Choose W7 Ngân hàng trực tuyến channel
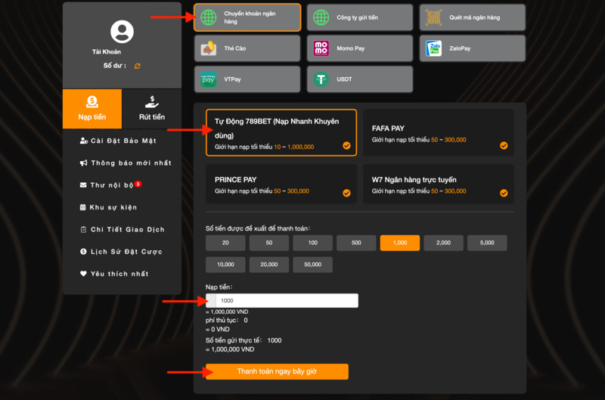 (x=438, y=184)
